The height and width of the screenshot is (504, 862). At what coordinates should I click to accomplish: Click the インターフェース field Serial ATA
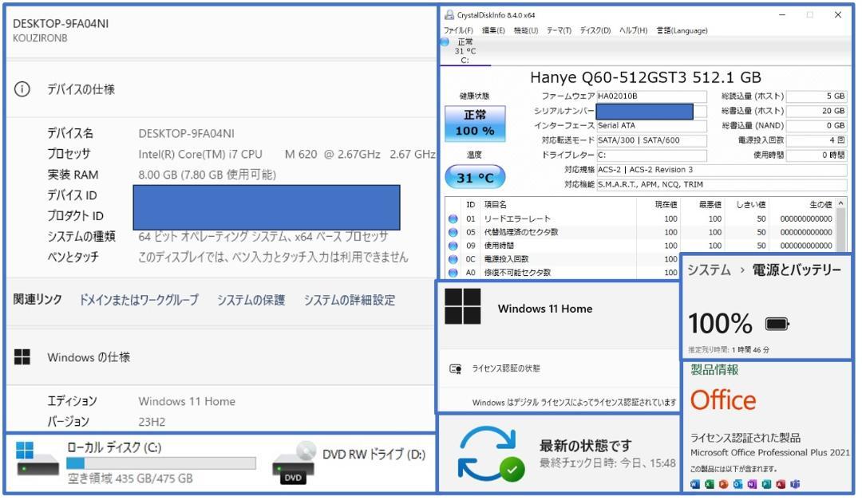click(651, 126)
